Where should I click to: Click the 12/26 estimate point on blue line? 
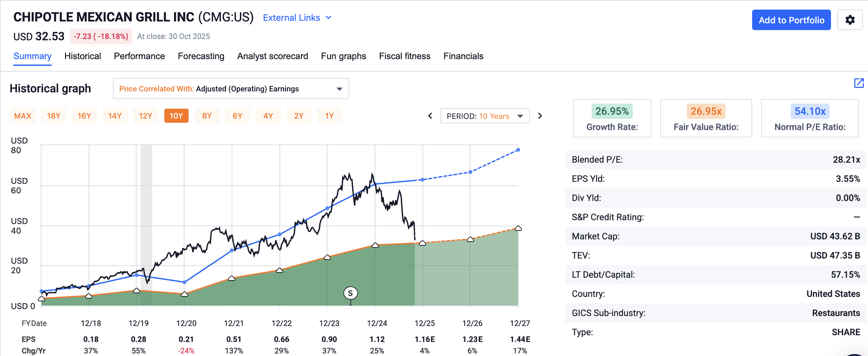point(470,172)
